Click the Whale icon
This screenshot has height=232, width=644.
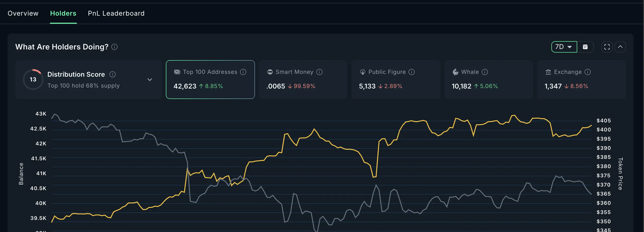[x=455, y=72]
